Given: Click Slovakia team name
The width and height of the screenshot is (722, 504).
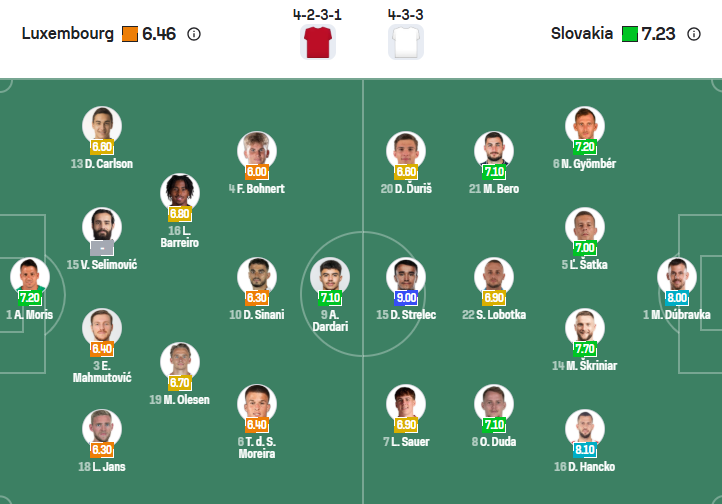Looking at the screenshot, I should point(581,34).
